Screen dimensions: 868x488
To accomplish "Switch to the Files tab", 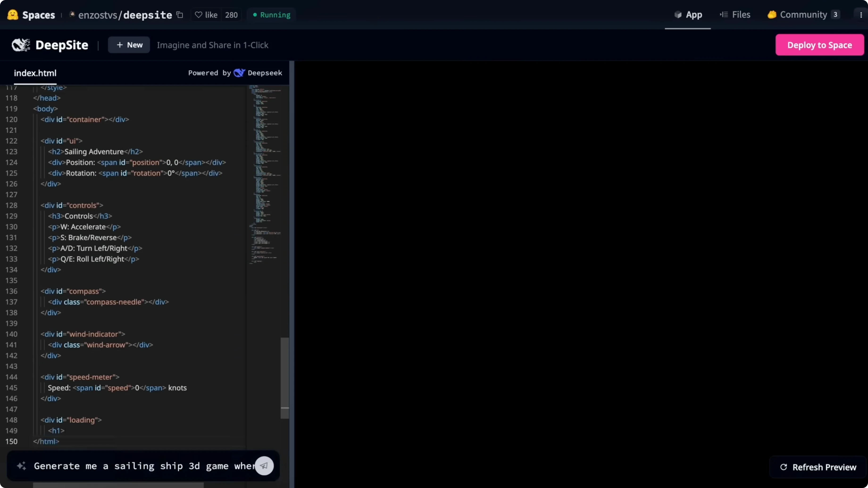I will coord(735,14).
